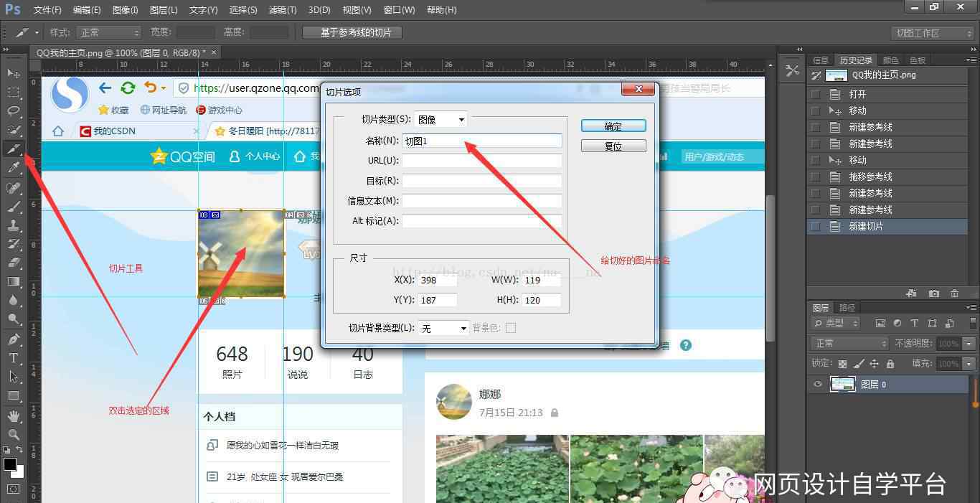Set history brush source for 拖移参考线 state

click(815, 177)
